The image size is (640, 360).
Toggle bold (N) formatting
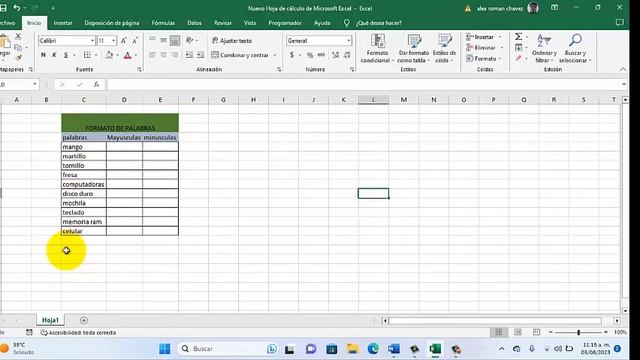43,55
